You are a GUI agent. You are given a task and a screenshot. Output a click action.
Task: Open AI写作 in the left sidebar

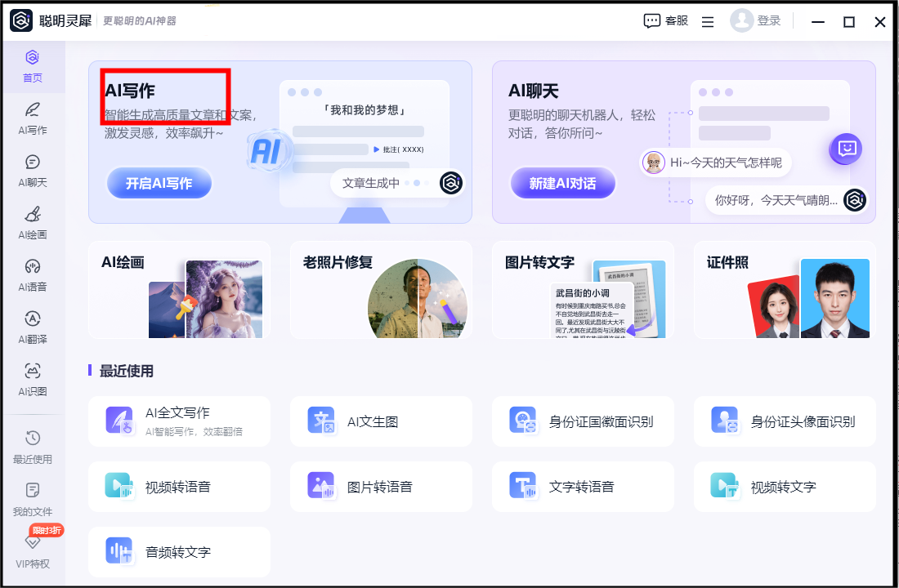[x=33, y=118]
